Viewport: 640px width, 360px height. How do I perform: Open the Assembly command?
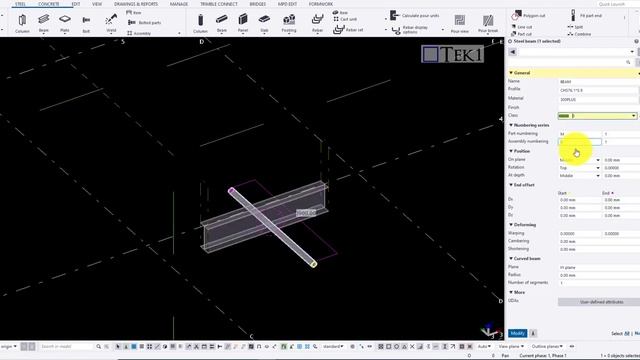point(139,33)
